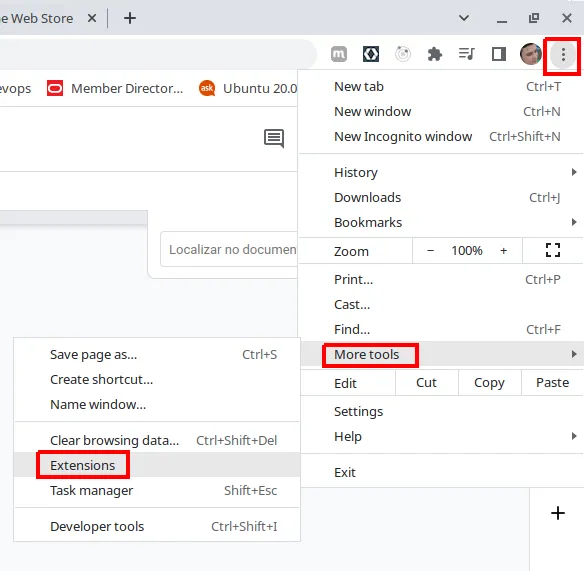
Task: Select Create shortcut... in submenu
Action: (157, 379)
